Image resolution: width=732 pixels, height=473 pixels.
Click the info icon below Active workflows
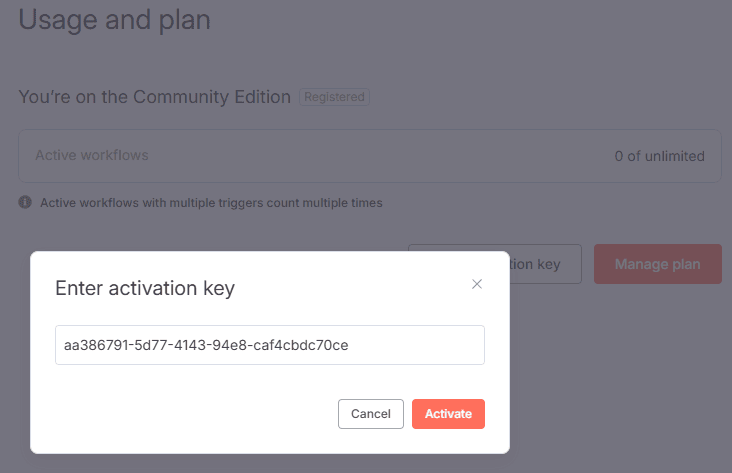pyautogui.click(x=26, y=202)
